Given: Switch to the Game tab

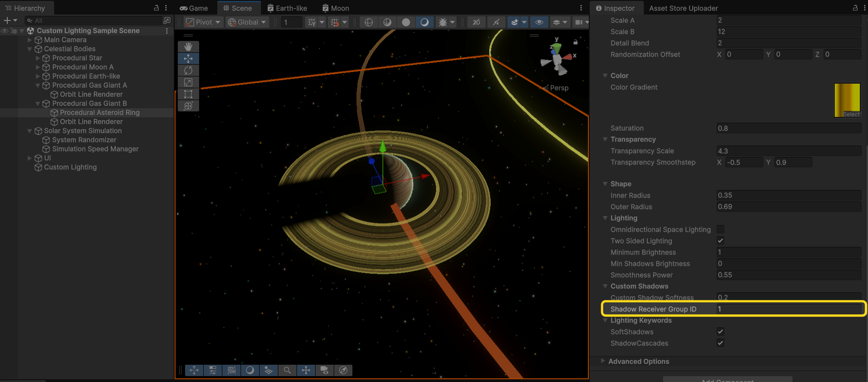Looking at the screenshot, I should click(x=194, y=8).
